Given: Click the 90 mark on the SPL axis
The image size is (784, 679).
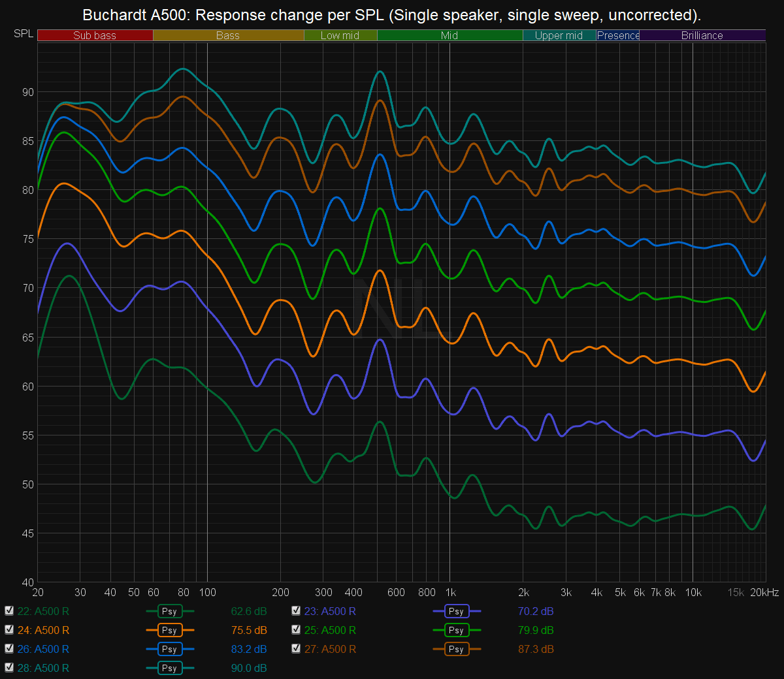Looking at the screenshot, I should 28,92.
